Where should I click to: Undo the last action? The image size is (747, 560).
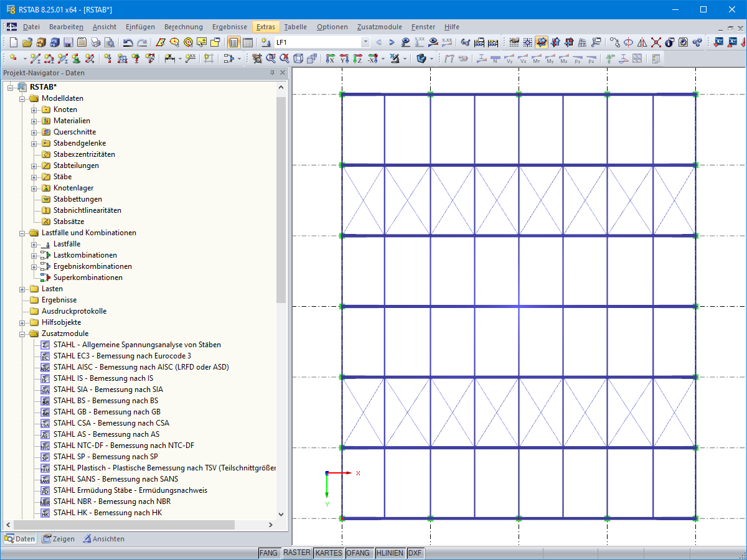(x=128, y=42)
